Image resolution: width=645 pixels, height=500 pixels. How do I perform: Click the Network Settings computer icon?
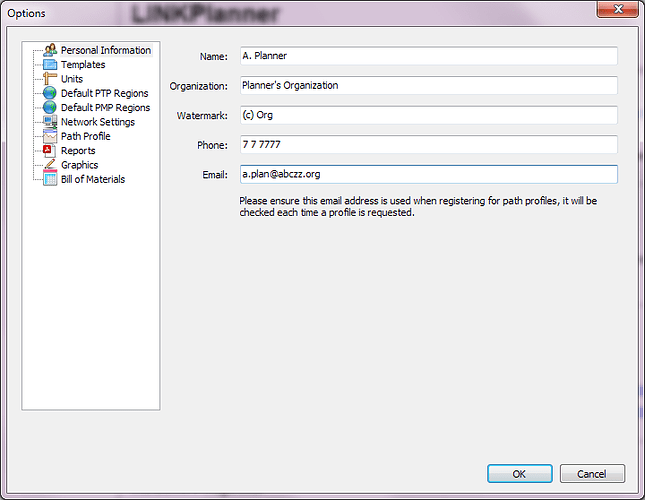pos(50,122)
